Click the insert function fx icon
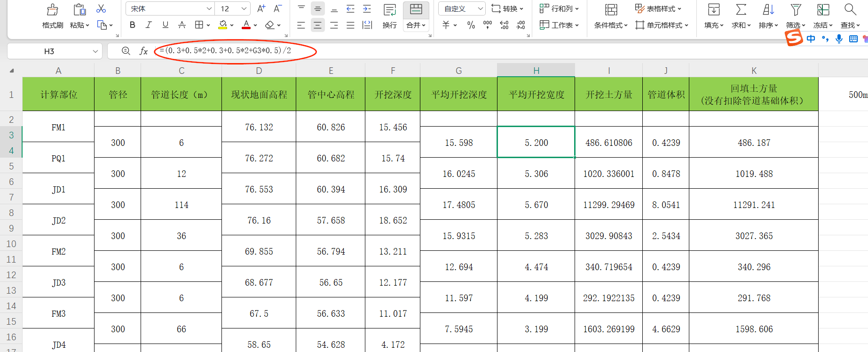The image size is (868, 352). [144, 51]
